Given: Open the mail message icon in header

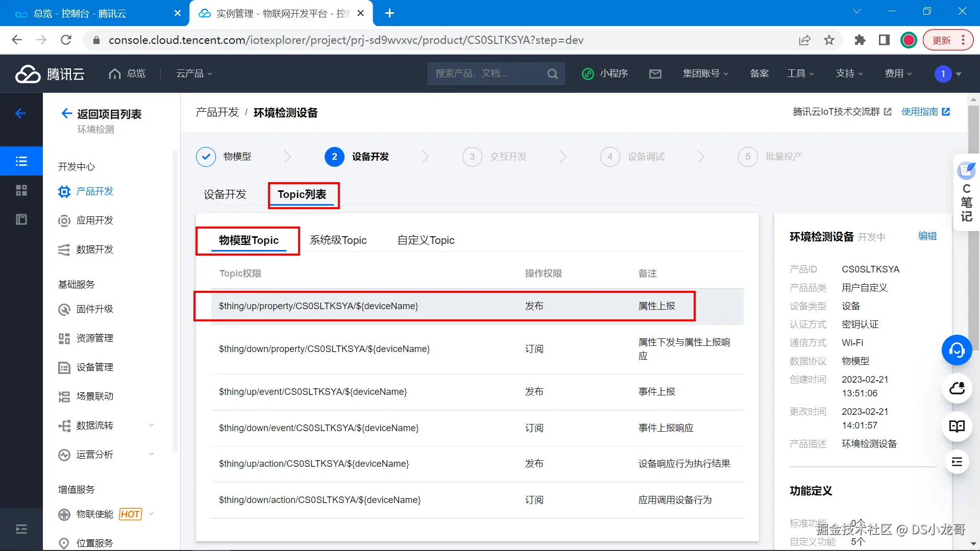Looking at the screenshot, I should click(x=655, y=74).
